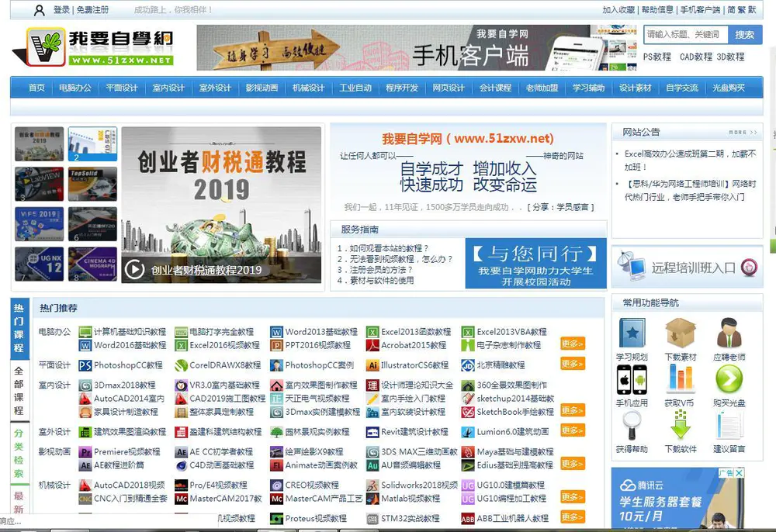Click the CAD教程 quick link
The image size is (776, 532).
pyautogui.click(x=696, y=57)
